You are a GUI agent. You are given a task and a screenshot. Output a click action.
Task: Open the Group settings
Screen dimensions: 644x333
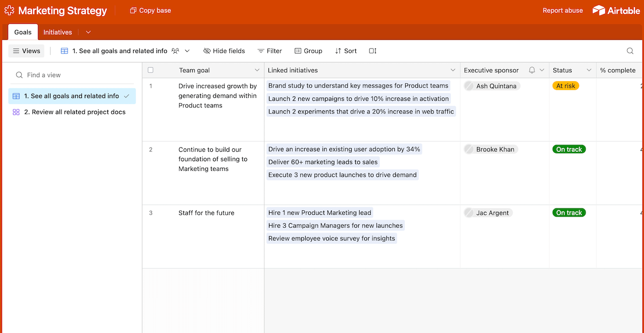point(308,50)
